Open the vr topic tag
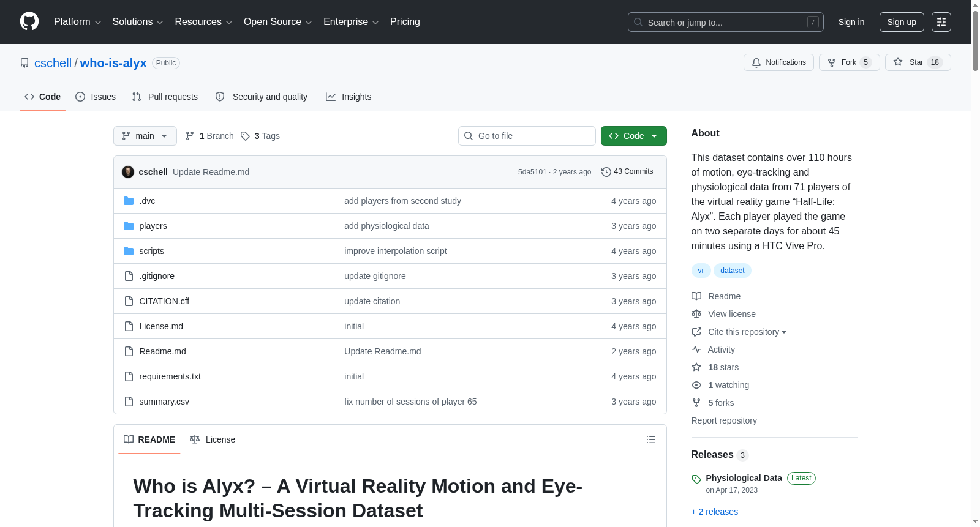This screenshot has width=980, height=527. pos(701,271)
